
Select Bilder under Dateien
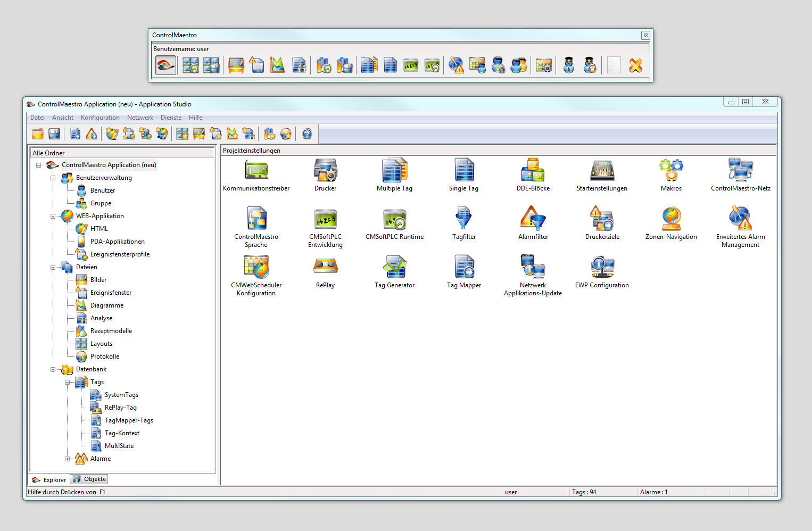[98, 280]
